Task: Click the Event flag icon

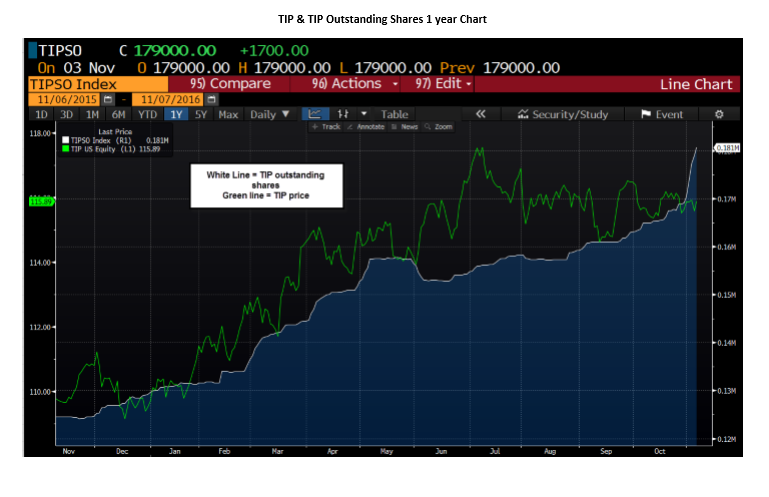Action: click(645, 115)
